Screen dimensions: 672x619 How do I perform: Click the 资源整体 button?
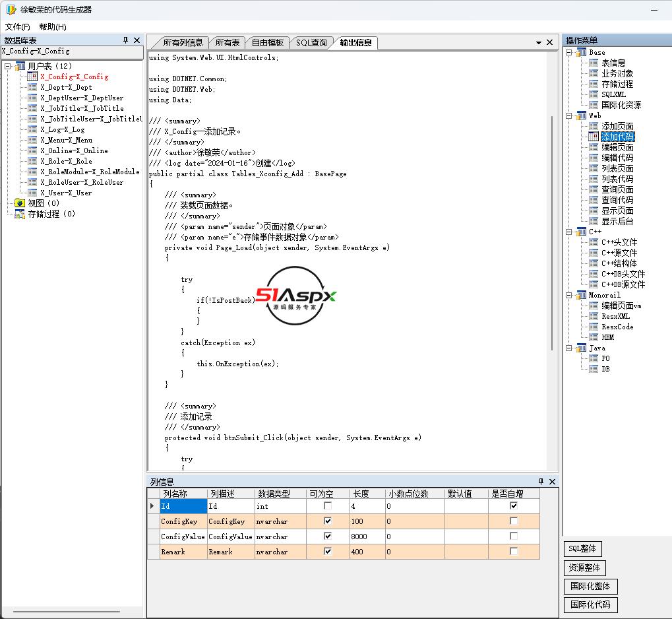584,568
